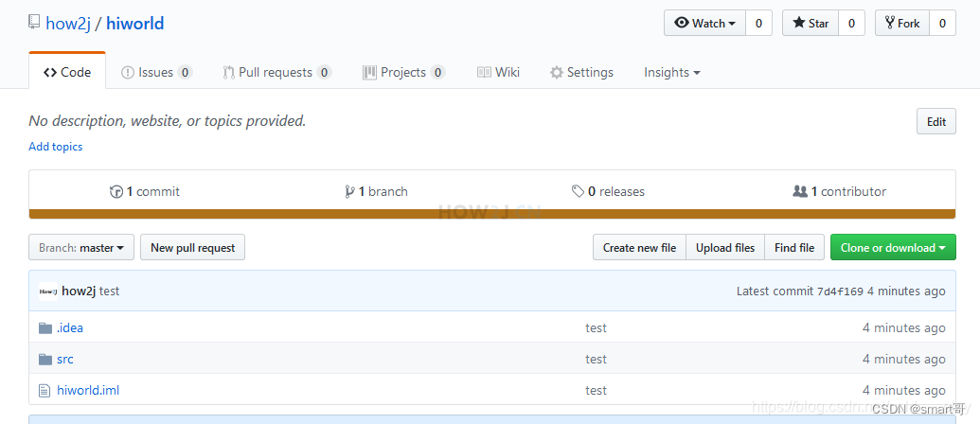This screenshot has height=424, width=980.
Task: Click the Watch count showing 0
Action: pyautogui.click(x=758, y=23)
